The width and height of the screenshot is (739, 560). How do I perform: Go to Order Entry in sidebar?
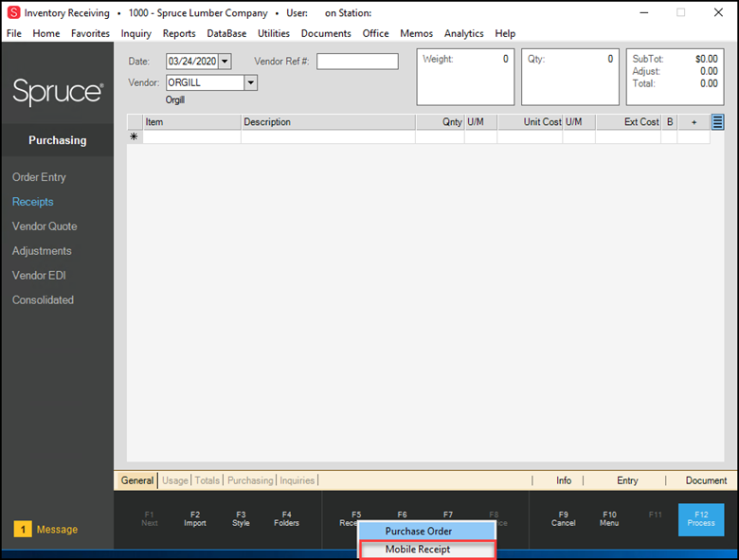click(39, 177)
